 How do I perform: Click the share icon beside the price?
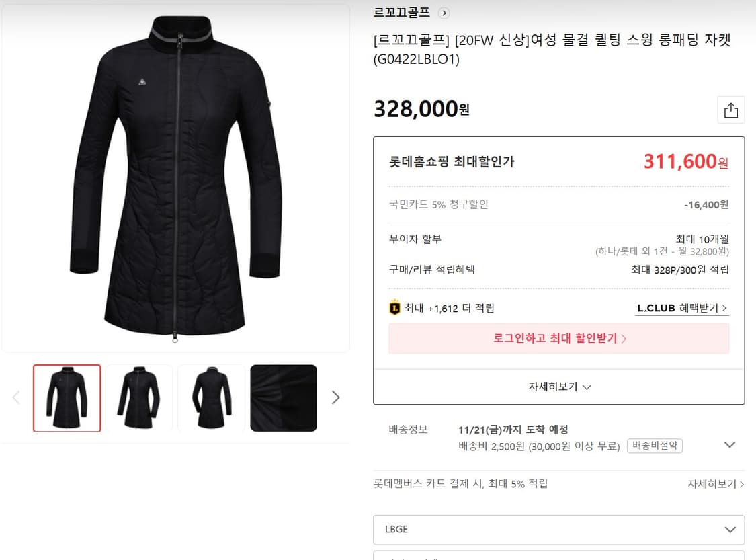pos(731,110)
